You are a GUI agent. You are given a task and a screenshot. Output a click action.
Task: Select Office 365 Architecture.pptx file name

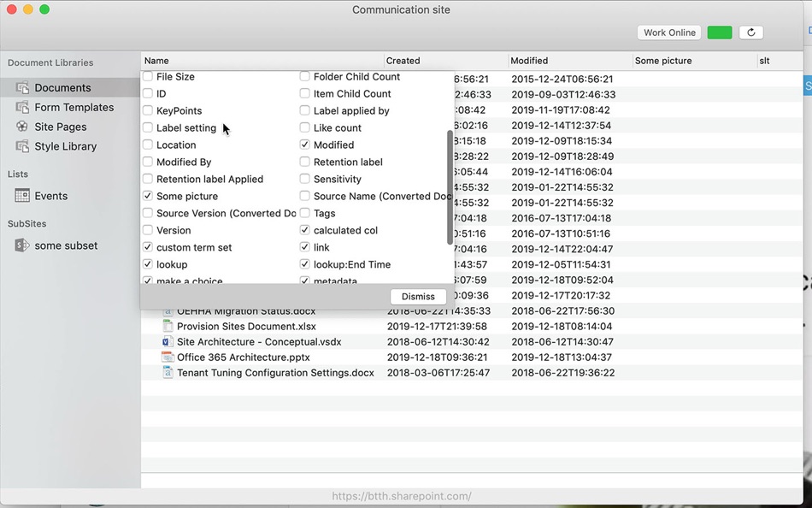pyautogui.click(x=244, y=357)
